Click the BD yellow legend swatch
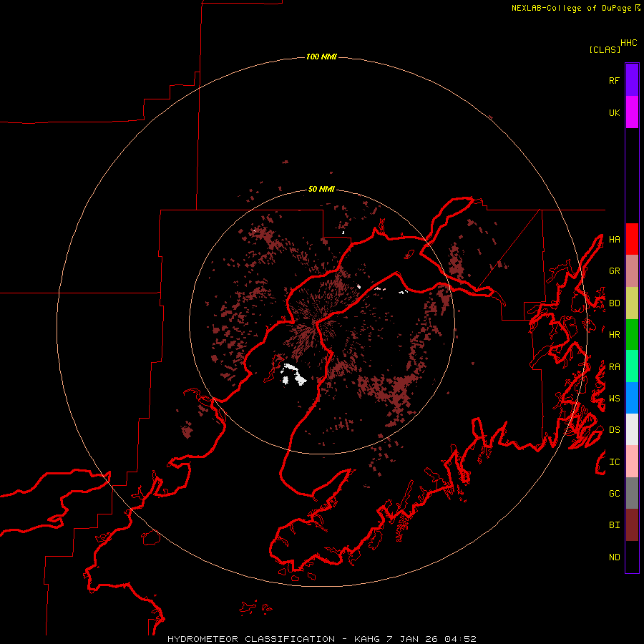644x644 pixels. point(632,303)
